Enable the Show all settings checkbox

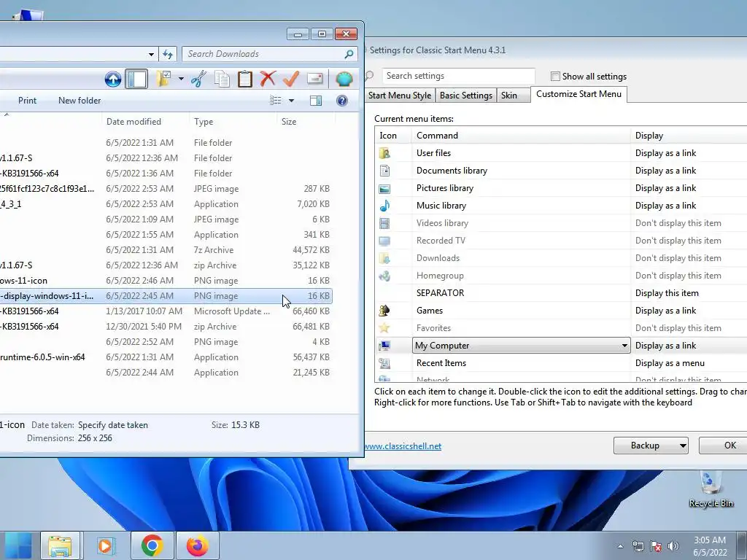click(x=555, y=76)
